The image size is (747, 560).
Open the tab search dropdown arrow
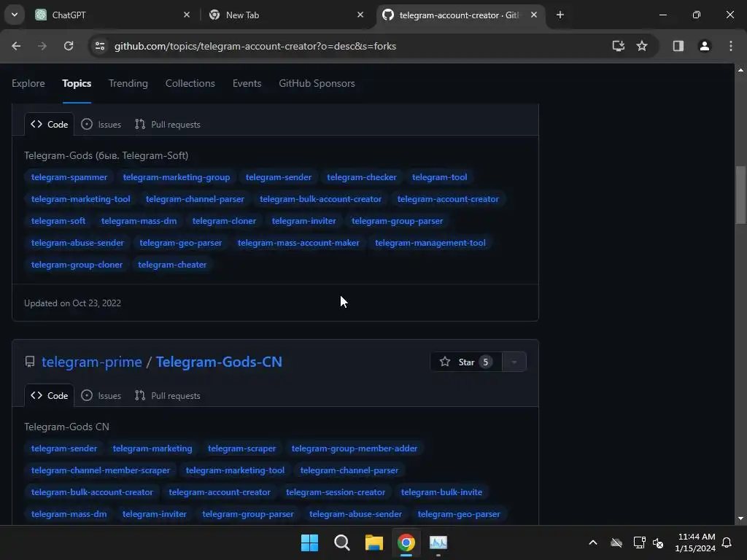15,15
